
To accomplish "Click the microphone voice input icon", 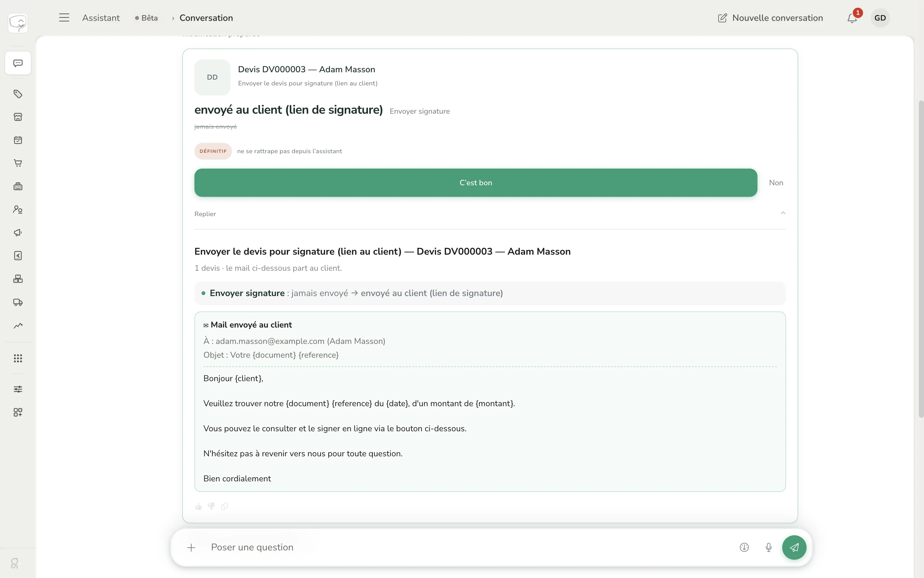I will (x=769, y=547).
